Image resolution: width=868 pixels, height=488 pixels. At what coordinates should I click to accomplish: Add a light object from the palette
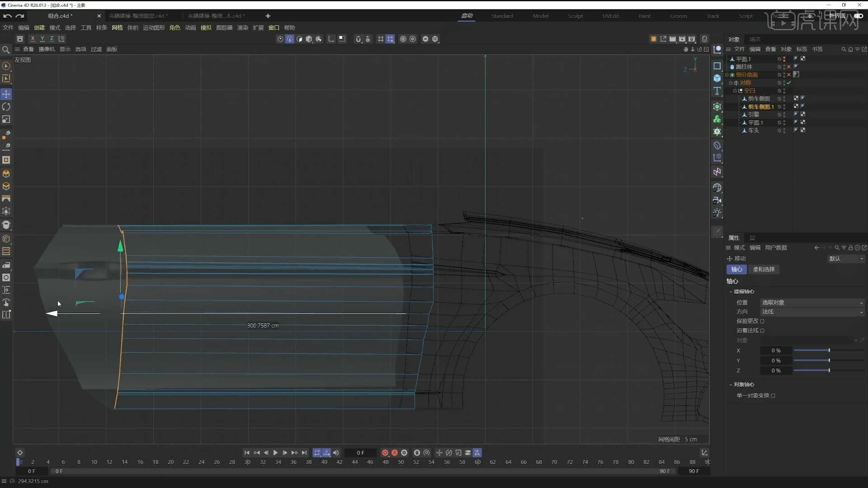(x=717, y=213)
